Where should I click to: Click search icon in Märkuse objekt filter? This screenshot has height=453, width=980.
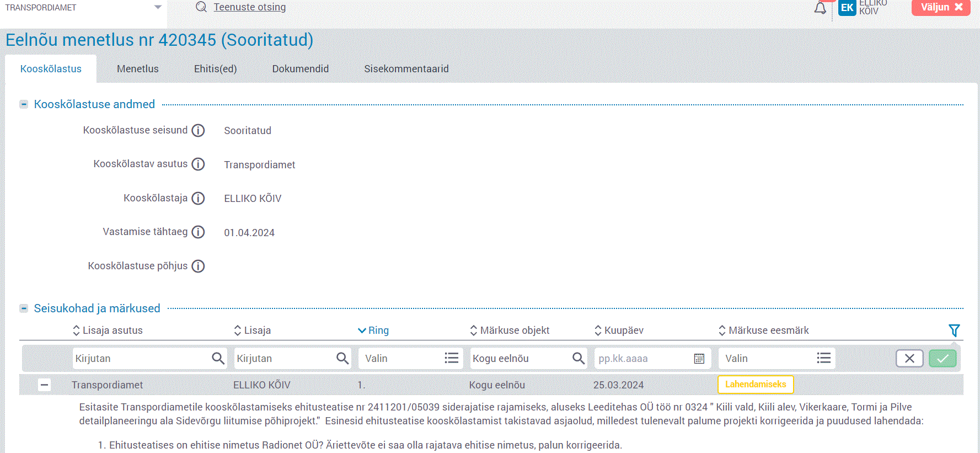click(x=579, y=358)
